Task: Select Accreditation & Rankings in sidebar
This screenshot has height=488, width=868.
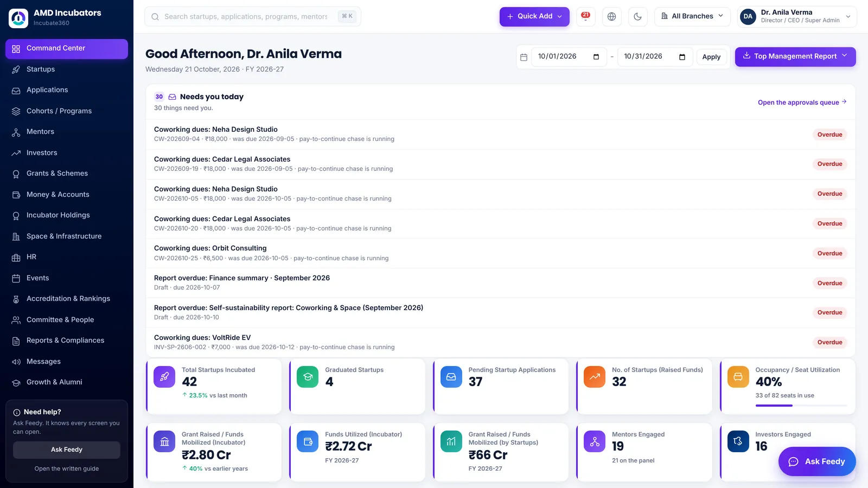Action: pyautogui.click(x=67, y=299)
